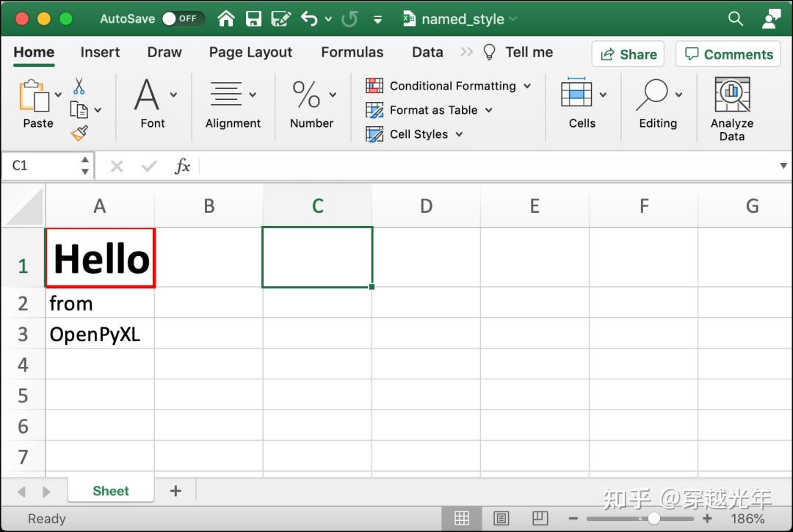Switch to the Formulas ribbon tab
Image resolution: width=793 pixels, height=532 pixels.
click(x=352, y=52)
